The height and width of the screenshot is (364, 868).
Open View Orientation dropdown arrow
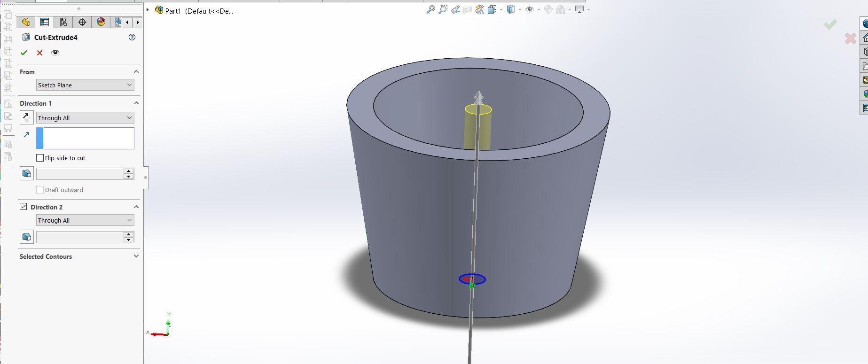click(x=501, y=9)
